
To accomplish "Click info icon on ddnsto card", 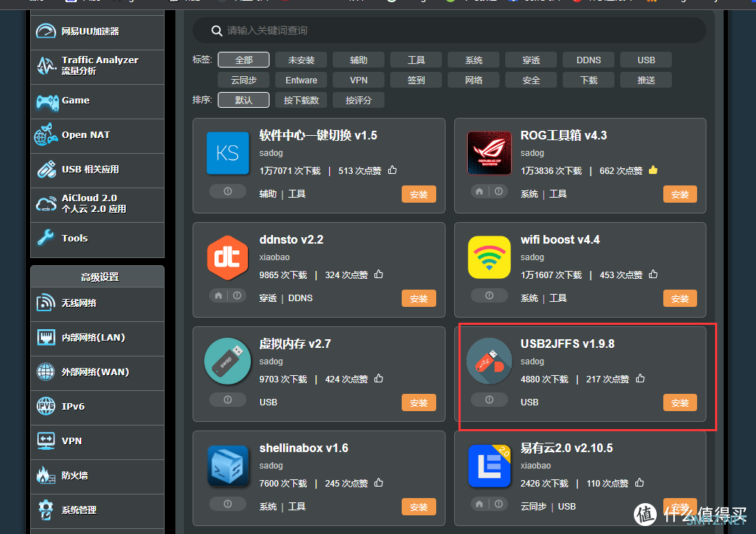I will click(x=237, y=295).
